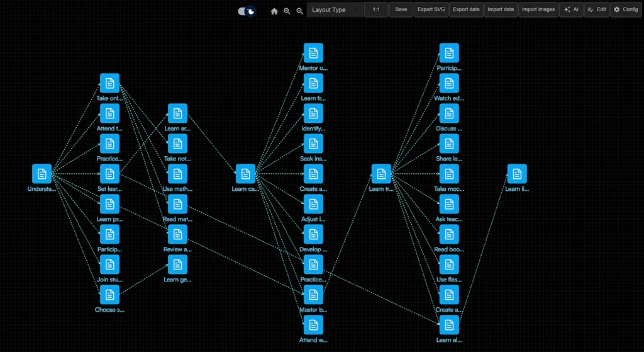Select the 'Join stu...' node icon
The width and height of the screenshot is (644, 352).
point(109,264)
